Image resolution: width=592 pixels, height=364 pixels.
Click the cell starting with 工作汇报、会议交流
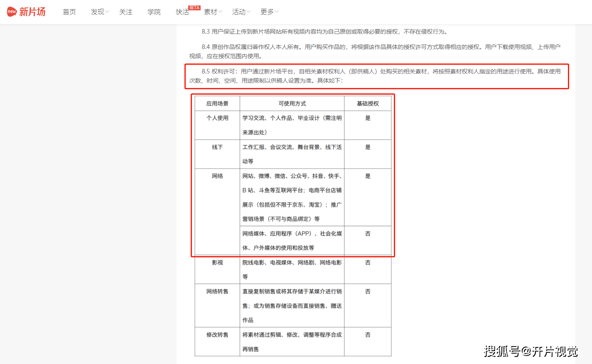[x=292, y=154]
